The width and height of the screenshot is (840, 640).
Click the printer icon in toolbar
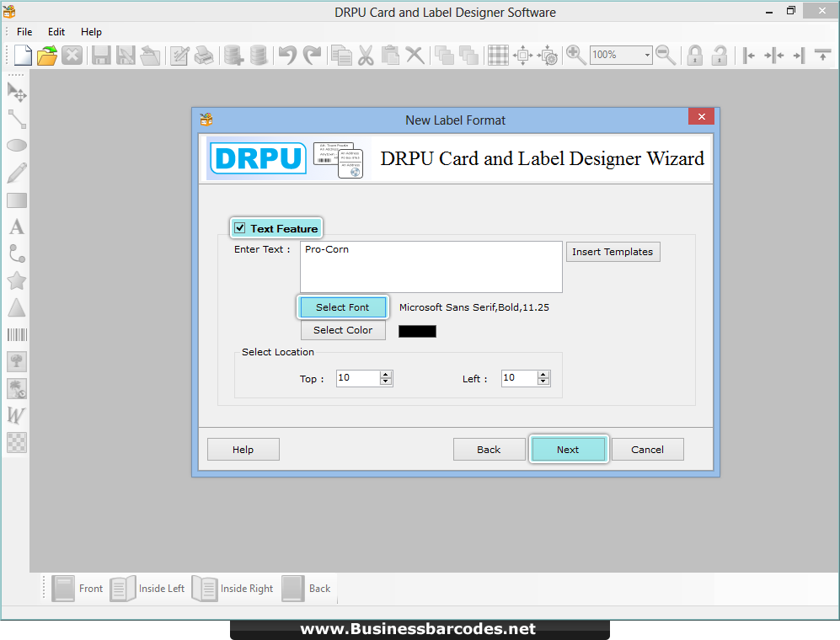[x=204, y=56]
